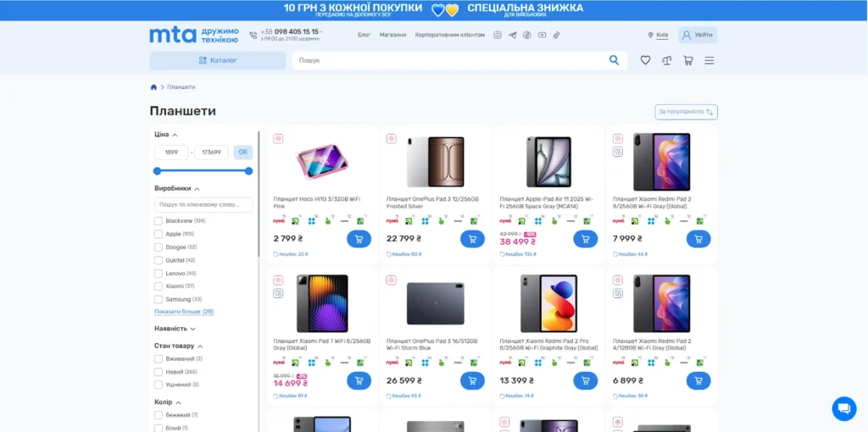Enable the Новий condition filter
The width and height of the screenshot is (868, 432).
coord(159,372)
